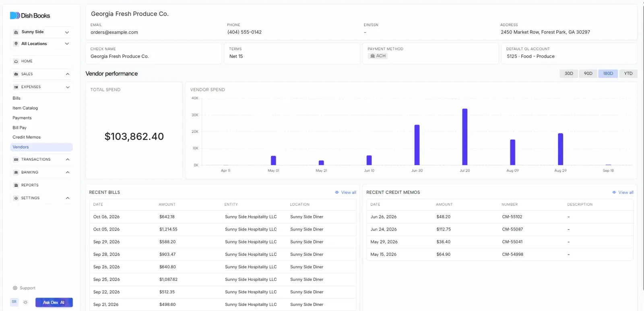
Task: Click the May 01 spend bar
Action: (273, 160)
